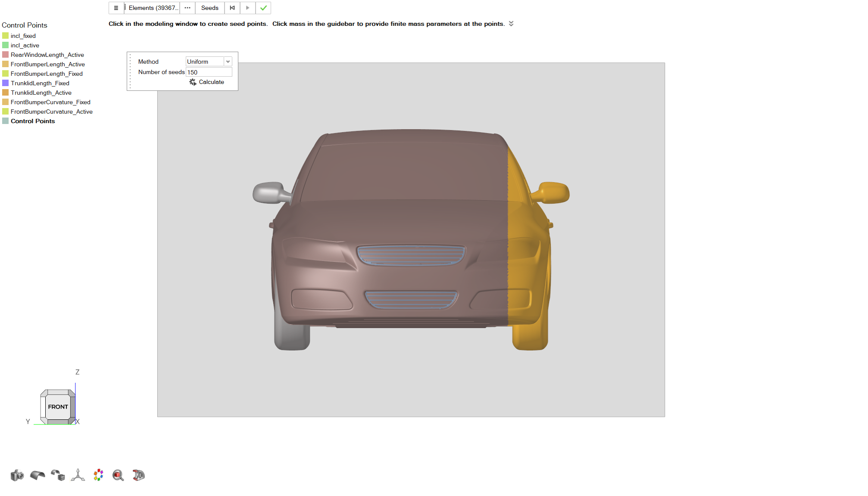Click the Seeds guidebar step
Screen dimensions: 868x496
(209, 8)
